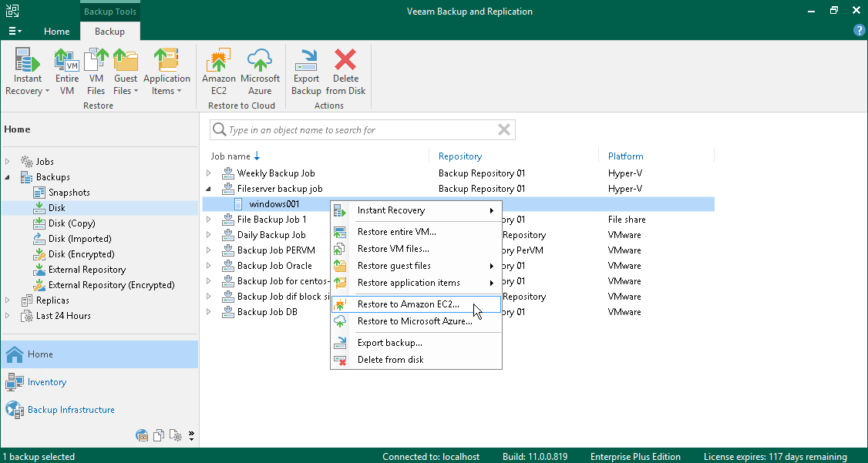Clear the search box with X icon
The width and height of the screenshot is (868, 463).
pos(503,130)
